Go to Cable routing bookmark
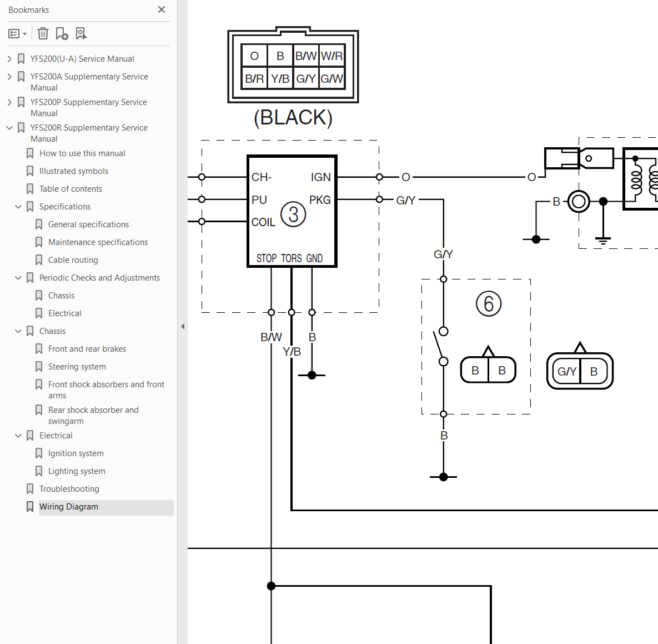The height and width of the screenshot is (644, 658). 73,260
